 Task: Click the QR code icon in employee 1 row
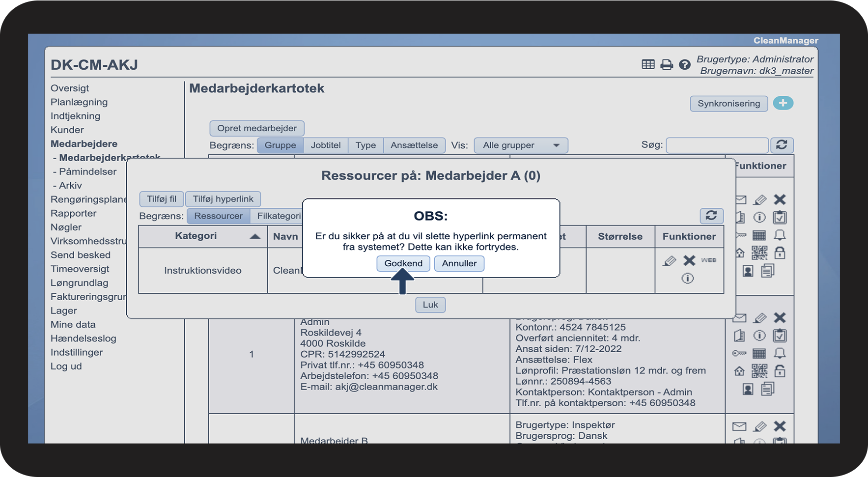point(759,371)
